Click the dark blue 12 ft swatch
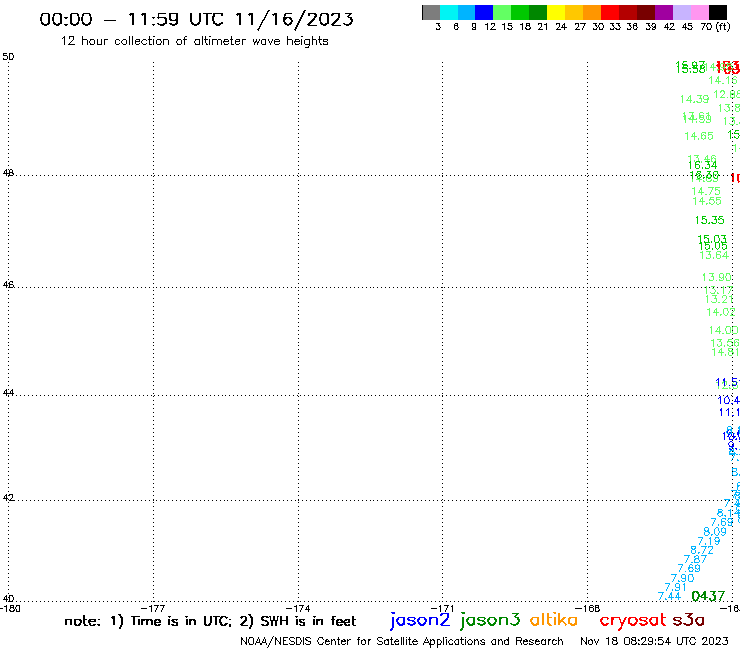 (x=485, y=12)
